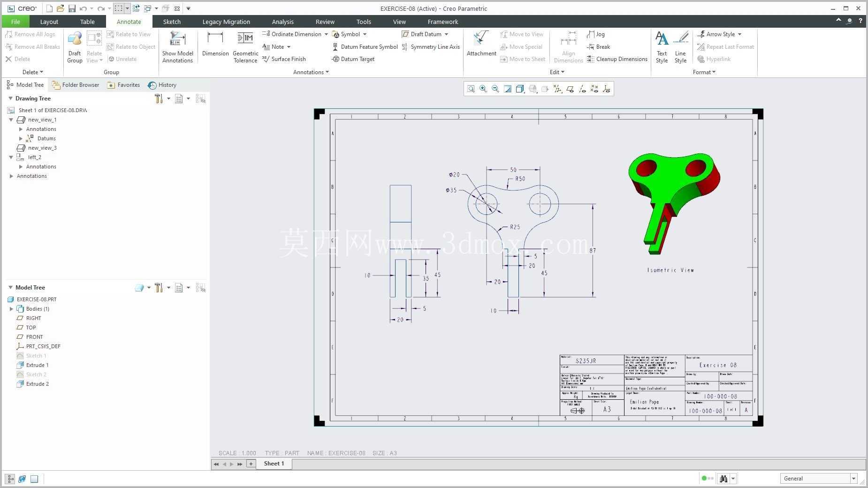The width and height of the screenshot is (868, 488).
Task: Toggle the browser icon in status bar
Action: (x=22, y=479)
